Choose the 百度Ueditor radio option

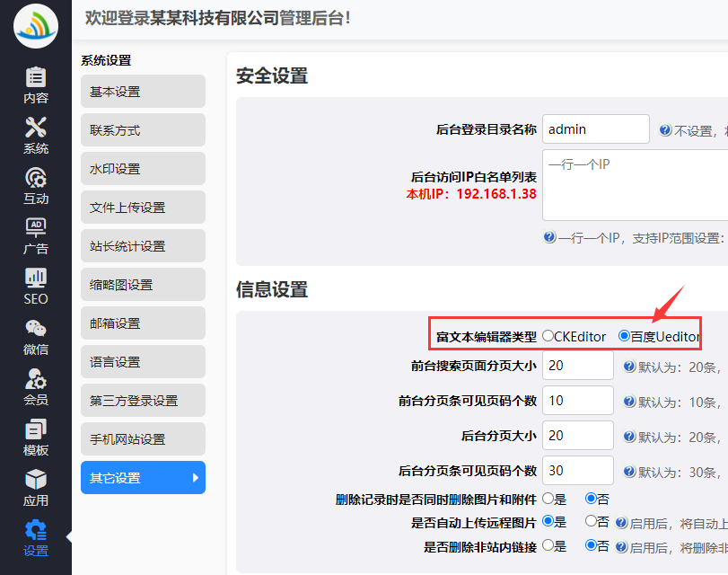coord(625,336)
